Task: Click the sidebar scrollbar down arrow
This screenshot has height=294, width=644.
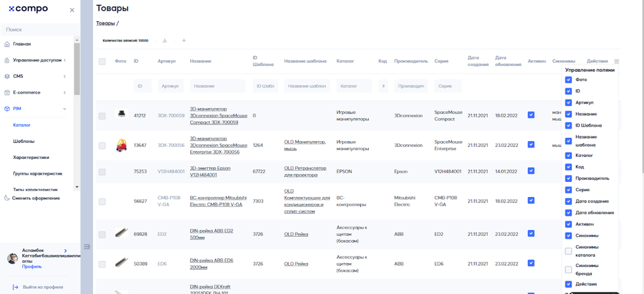Action: coord(77,187)
